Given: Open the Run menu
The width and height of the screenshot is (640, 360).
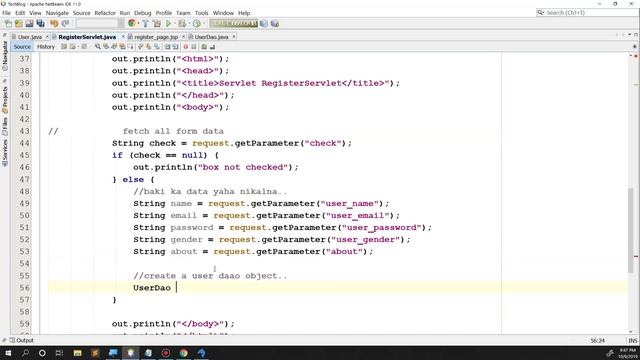Looking at the screenshot, I should 125,13.
